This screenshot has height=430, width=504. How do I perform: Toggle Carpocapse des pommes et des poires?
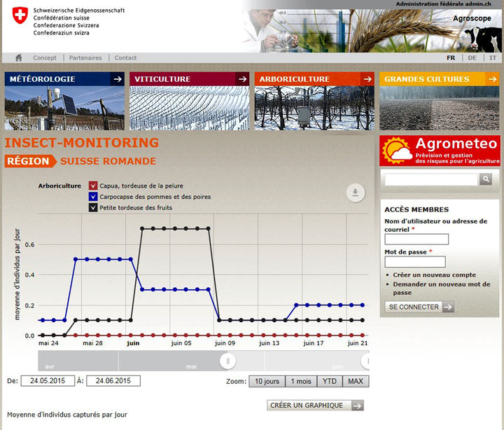pyautogui.click(x=93, y=197)
